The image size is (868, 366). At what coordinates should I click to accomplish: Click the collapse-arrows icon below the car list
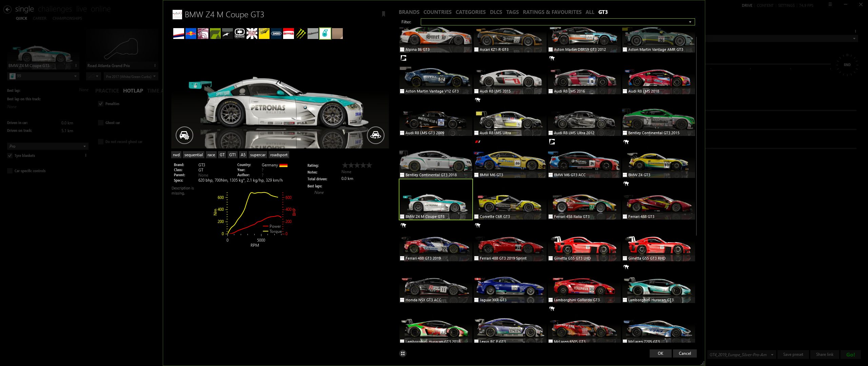point(403,353)
